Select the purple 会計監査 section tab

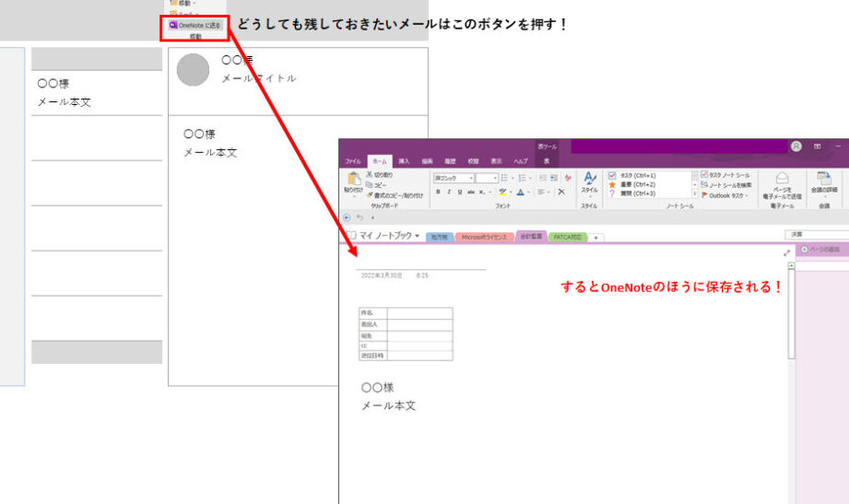pyautogui.click(x=531, y=237)
